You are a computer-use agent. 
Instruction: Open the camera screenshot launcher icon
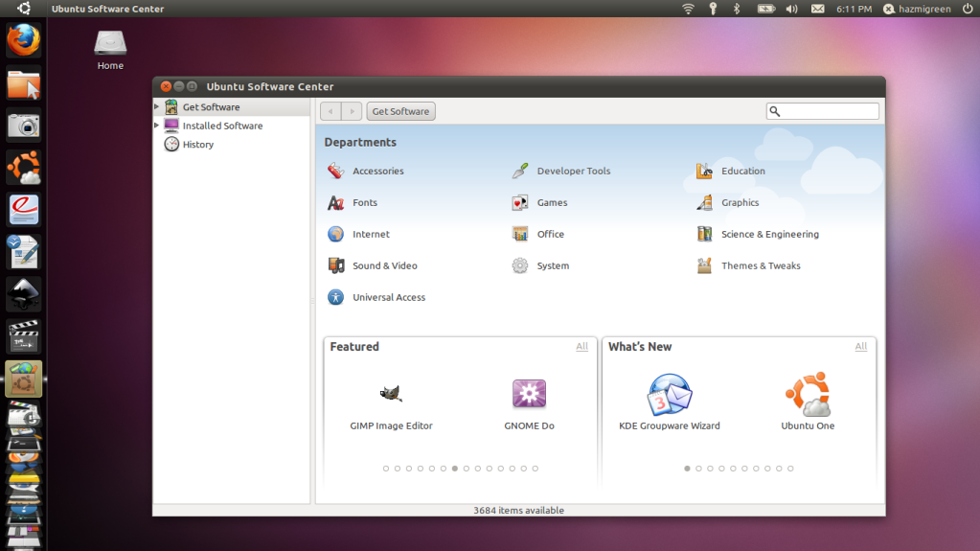[x=24, y=126]
